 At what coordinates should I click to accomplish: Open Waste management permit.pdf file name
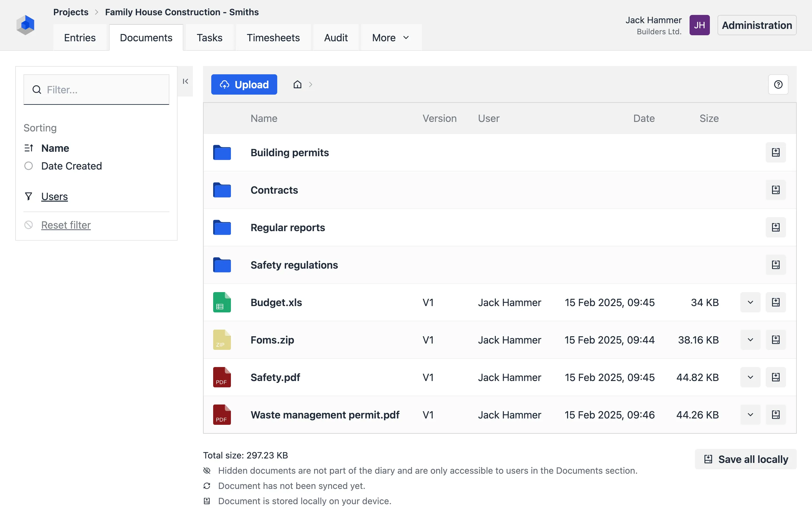coord(325,415)
